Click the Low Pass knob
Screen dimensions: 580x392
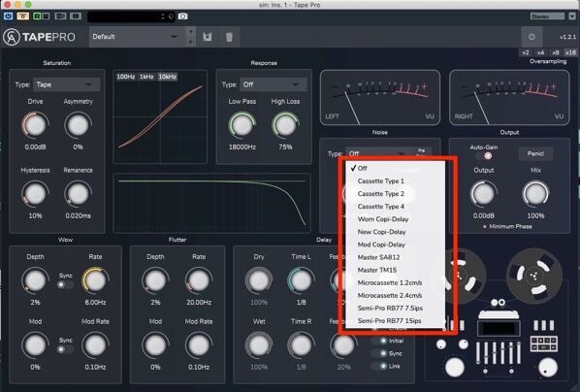click(242, 125)
